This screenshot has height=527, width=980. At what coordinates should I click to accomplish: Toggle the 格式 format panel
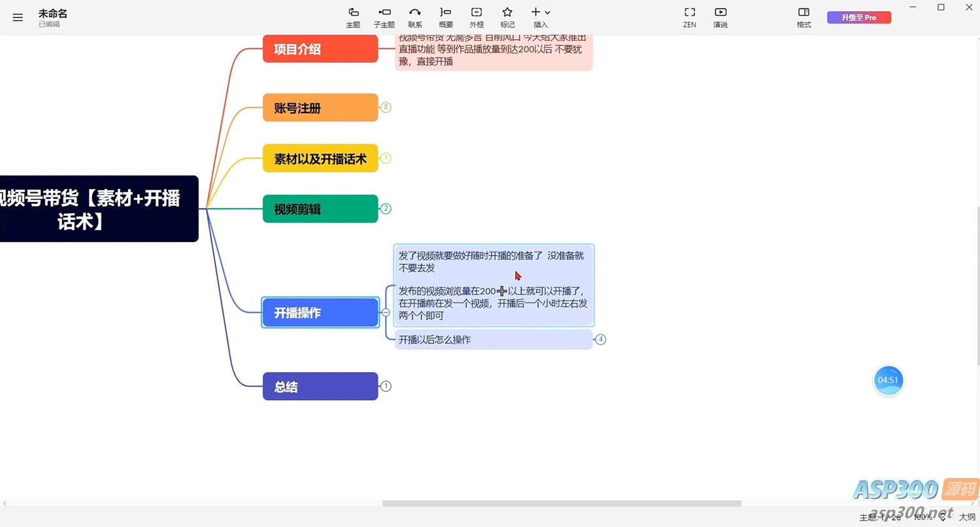(x=804, y=18)
